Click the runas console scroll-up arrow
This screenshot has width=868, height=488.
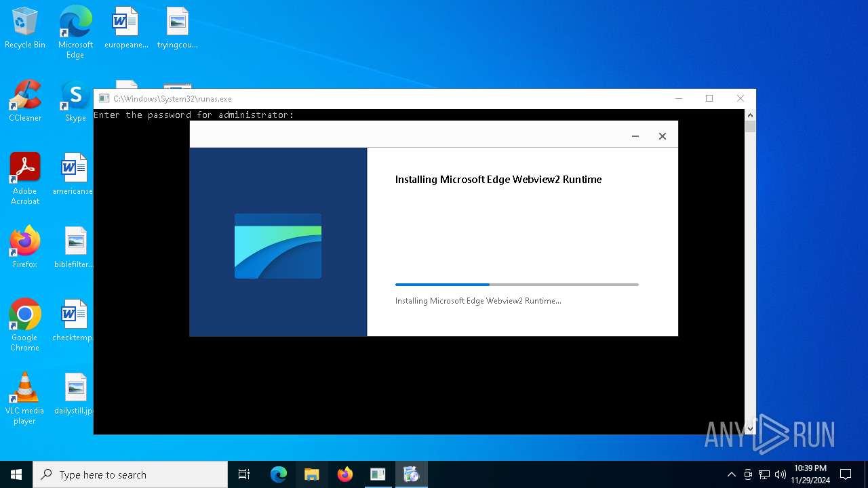tap(750, 115)
